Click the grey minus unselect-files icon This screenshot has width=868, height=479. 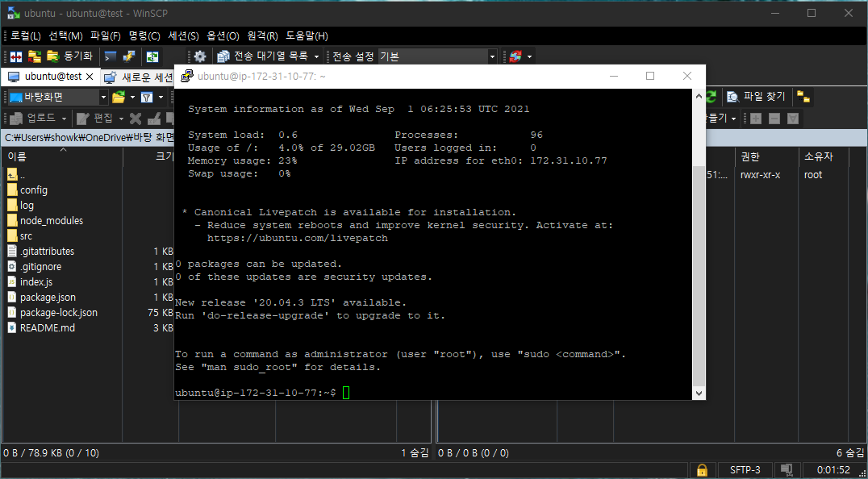coord(774,119)
